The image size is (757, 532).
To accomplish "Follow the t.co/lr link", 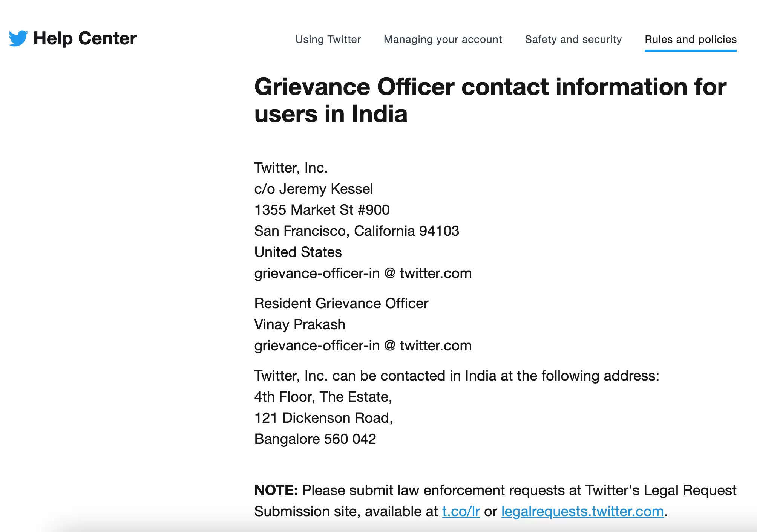I will (x=461, y=511).
